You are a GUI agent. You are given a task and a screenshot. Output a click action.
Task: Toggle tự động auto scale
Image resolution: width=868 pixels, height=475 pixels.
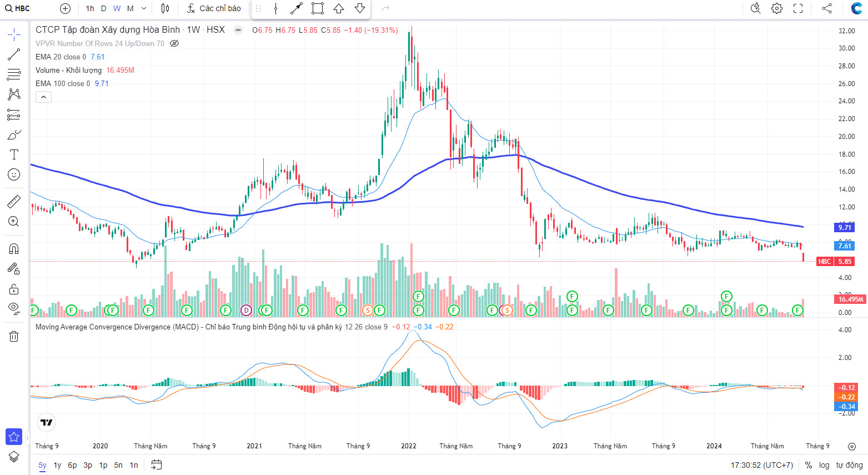(850, 465)
